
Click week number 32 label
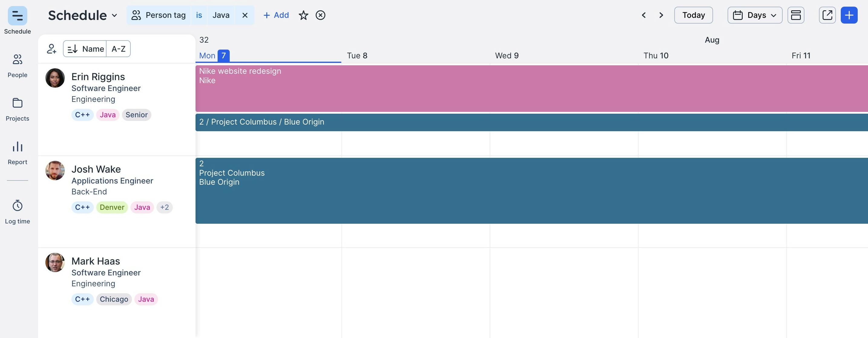[204, 40]
